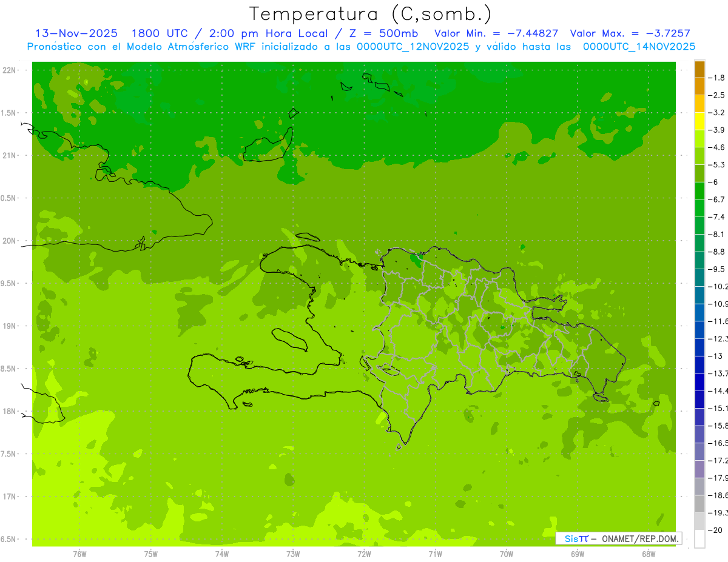Click "0000UTC_14NOV2025" in the forecast line
The image size is (728, 562).
639,47
